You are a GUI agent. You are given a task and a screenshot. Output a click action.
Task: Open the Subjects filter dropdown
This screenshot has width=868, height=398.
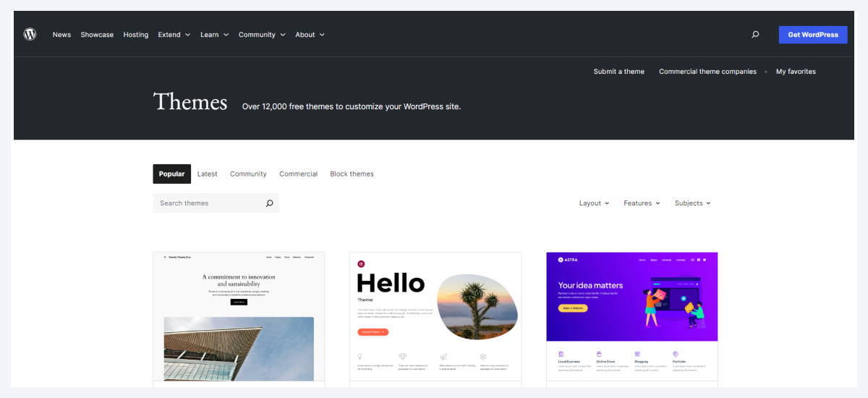coord(693,203)
